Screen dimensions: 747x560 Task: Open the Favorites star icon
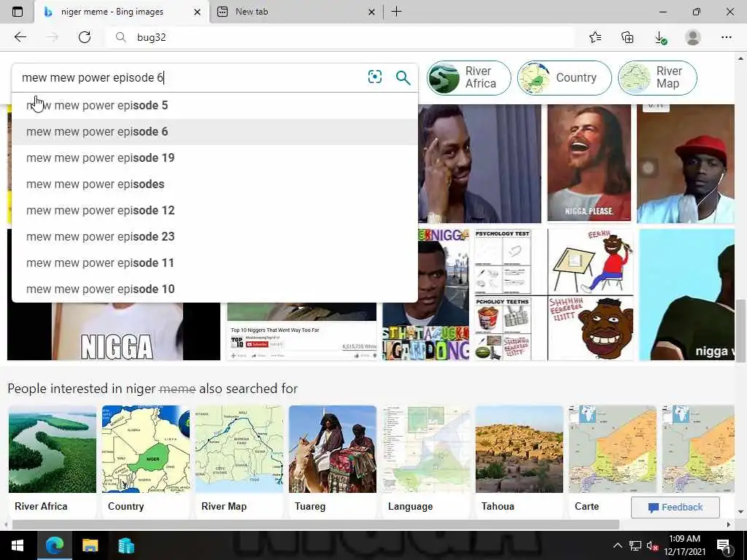point(595,37)
